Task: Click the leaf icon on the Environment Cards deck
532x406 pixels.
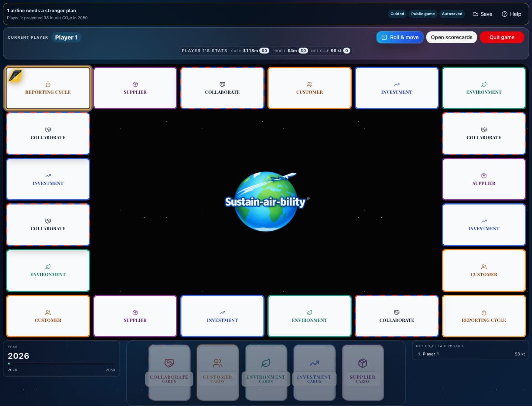Action: (266, 363)
